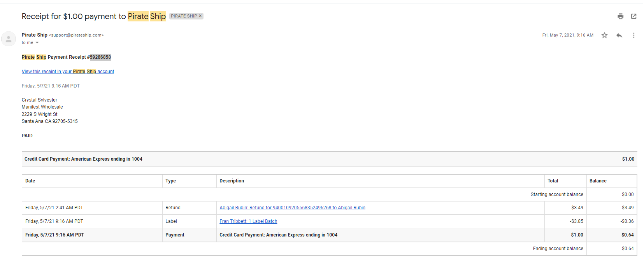Click the "Ending account balance" label
Image resolution: width=644 pixels, height=261 pixels.
coord(558,249)
